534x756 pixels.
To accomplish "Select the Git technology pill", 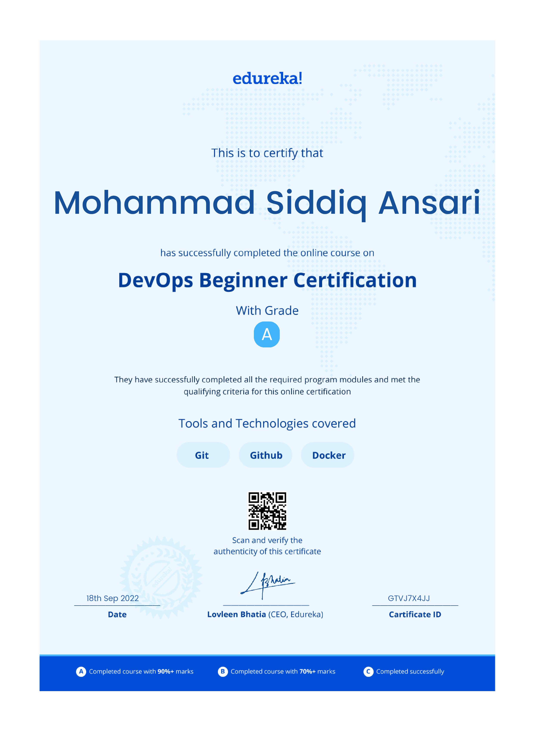I will 203,455.
